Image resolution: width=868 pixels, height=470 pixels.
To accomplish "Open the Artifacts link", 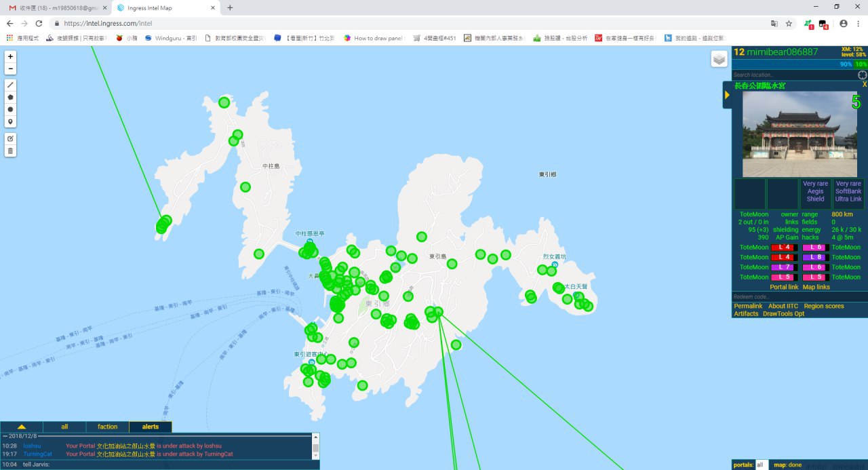I will pos(746,313).
